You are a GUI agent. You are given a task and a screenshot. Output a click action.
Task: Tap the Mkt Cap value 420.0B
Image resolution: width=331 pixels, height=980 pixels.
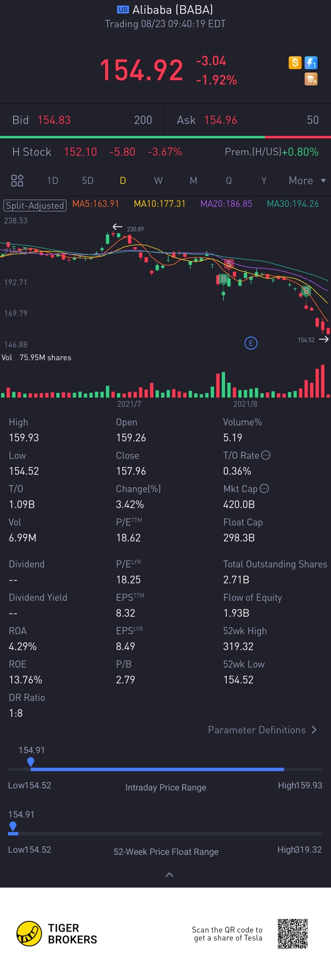pyautogui.click(x=239, y=504)
